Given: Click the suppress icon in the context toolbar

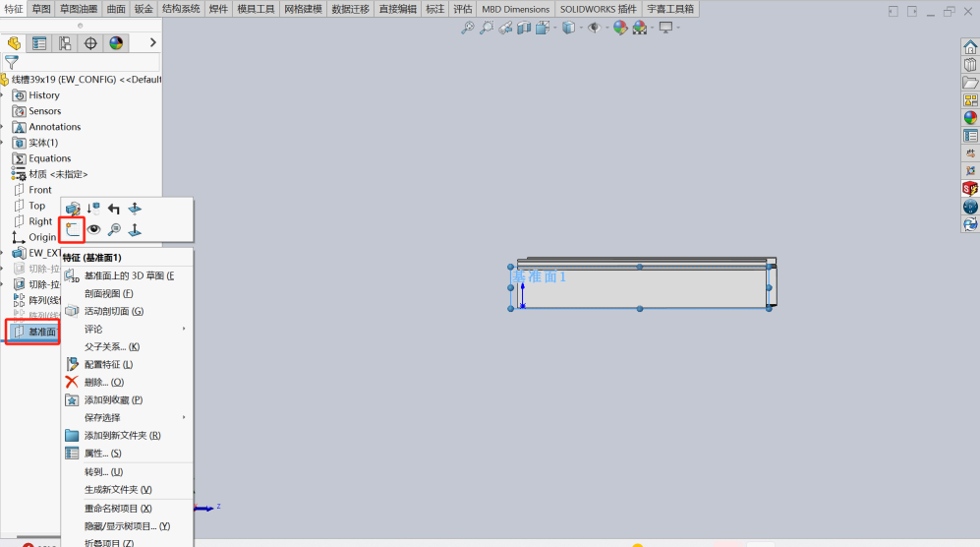Looking at the screenshot, I should tap(93, 209).
